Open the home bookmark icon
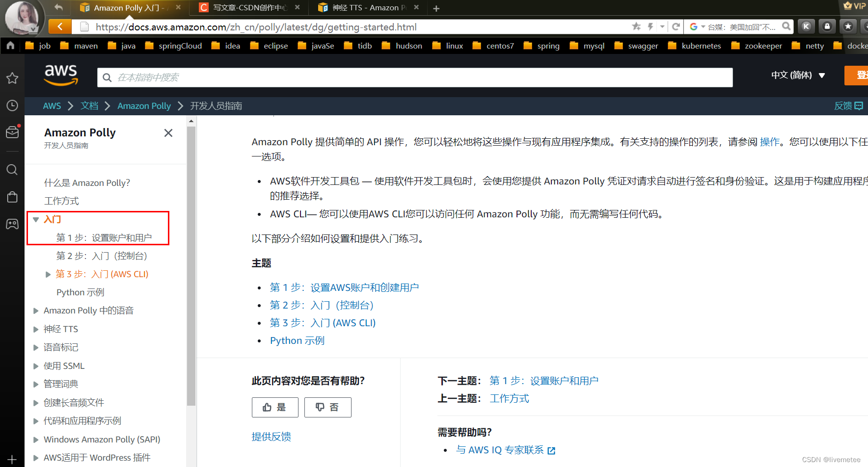The width and height of the screenshot is (868, 467). (10, 46)
